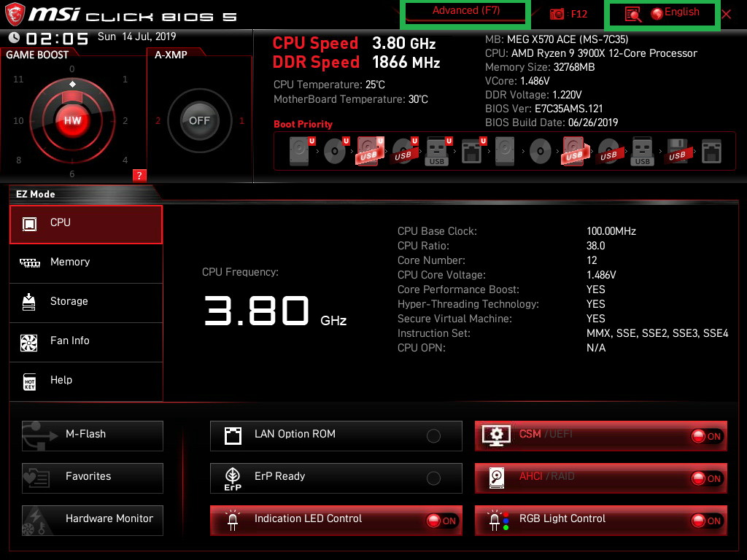Click the "EZ Mode" header label
The width and height of the screenshot is (747, 560).
click(x=36, y=194)
